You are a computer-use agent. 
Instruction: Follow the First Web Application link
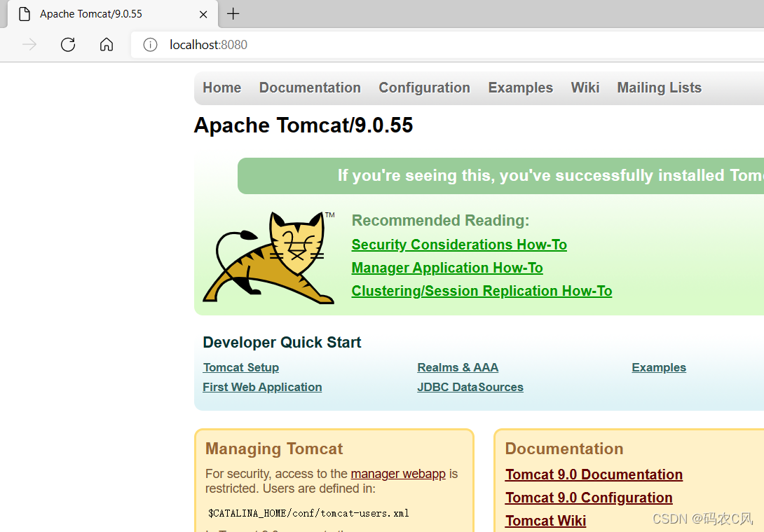coord(262,387)
